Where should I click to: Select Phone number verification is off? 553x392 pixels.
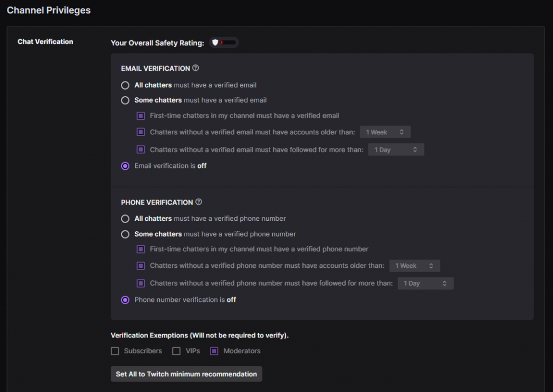click(125, 300)
